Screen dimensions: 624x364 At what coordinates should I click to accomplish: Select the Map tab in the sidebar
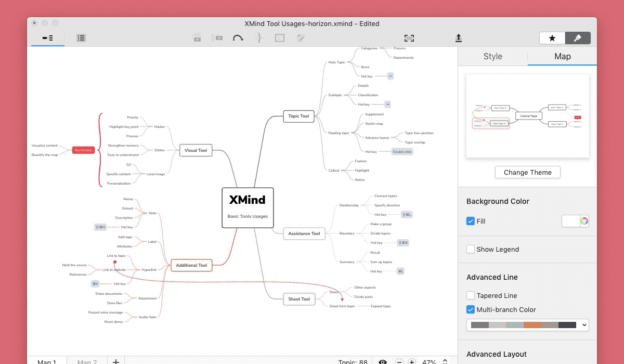[x=563, y=56]
